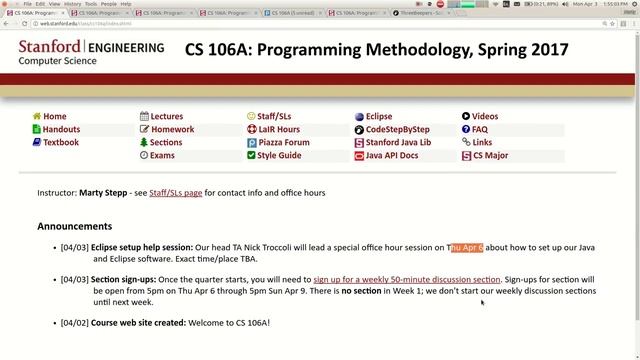Open the Tools menu

point(91,4)
